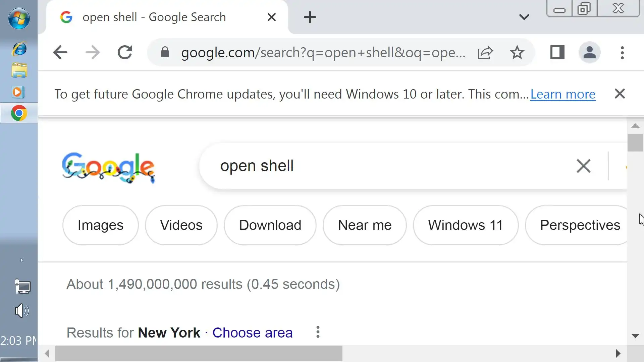Apply the Windows 11 filter chip
The height and width of the screenshot is (362, 644).
[x=465, y=225]
